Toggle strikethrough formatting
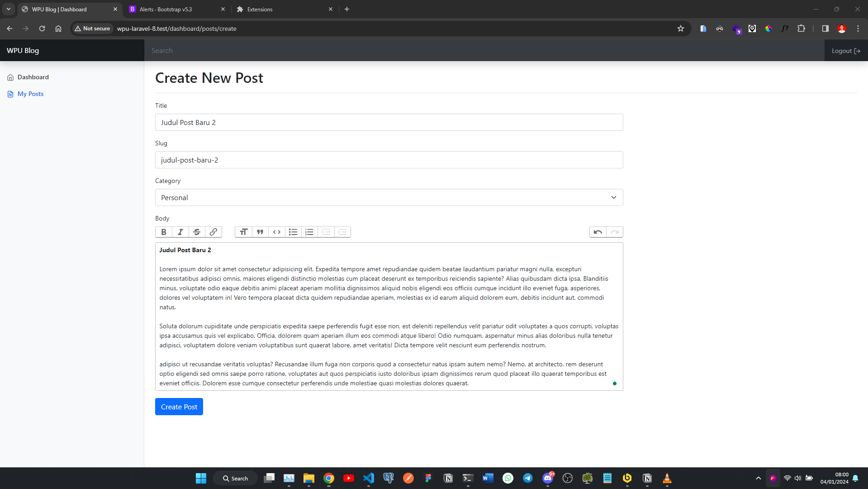Image resolution: width=868 pixels, height=489 pixels. [x=196, y=232]
